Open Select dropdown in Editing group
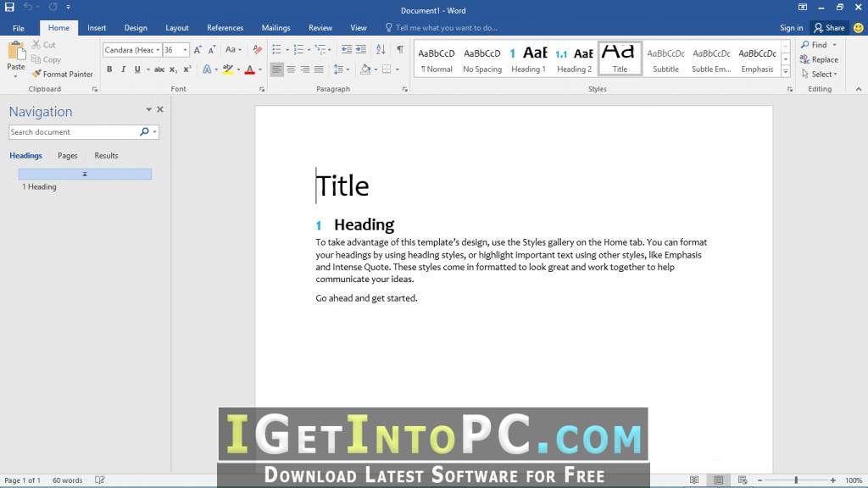The height and width of the screenshot is (488, 868). point(820,75)
